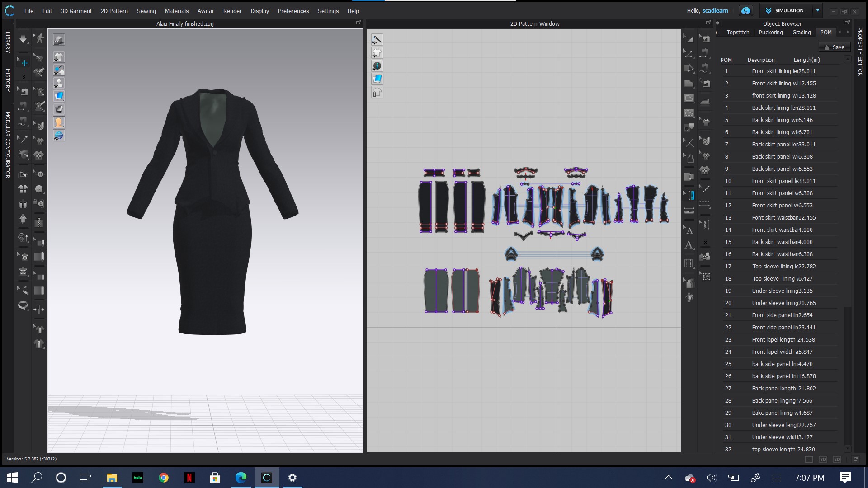Click the tape measure icon in left toolbar

point(23,306)
